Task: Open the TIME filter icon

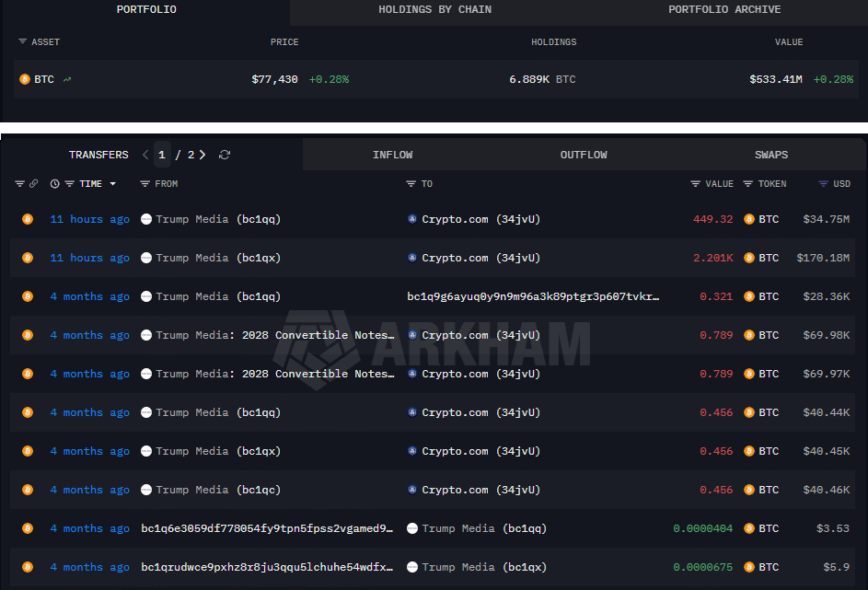Action: (x=70, y=184)
